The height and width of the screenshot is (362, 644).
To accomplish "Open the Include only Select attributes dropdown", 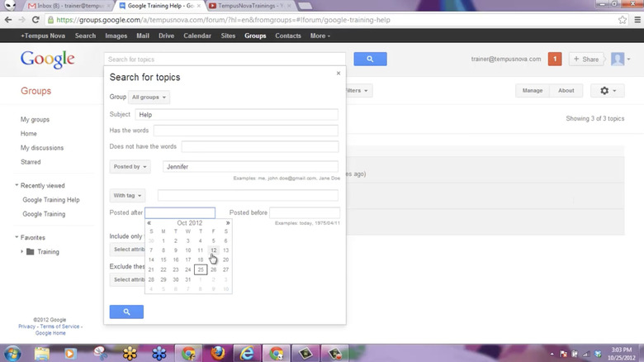I will coord(128,250).
